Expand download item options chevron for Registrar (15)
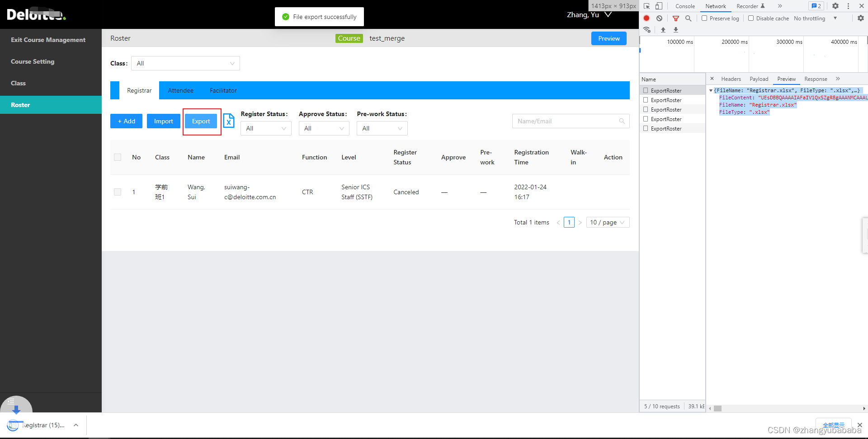 76,425
